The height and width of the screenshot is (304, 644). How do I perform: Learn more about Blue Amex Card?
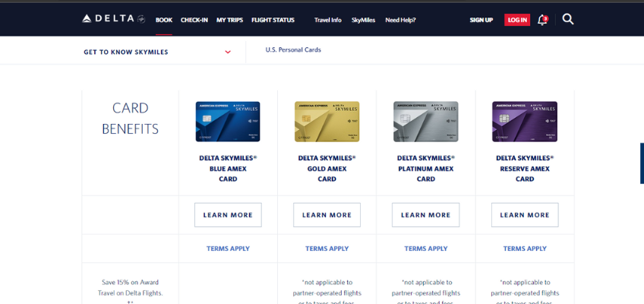(x=228, y=215)
